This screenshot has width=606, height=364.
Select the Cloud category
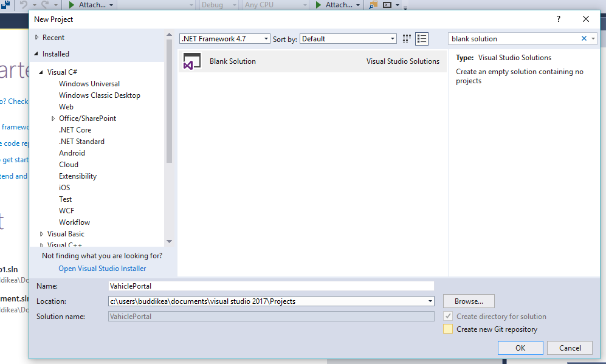(69, 165)
